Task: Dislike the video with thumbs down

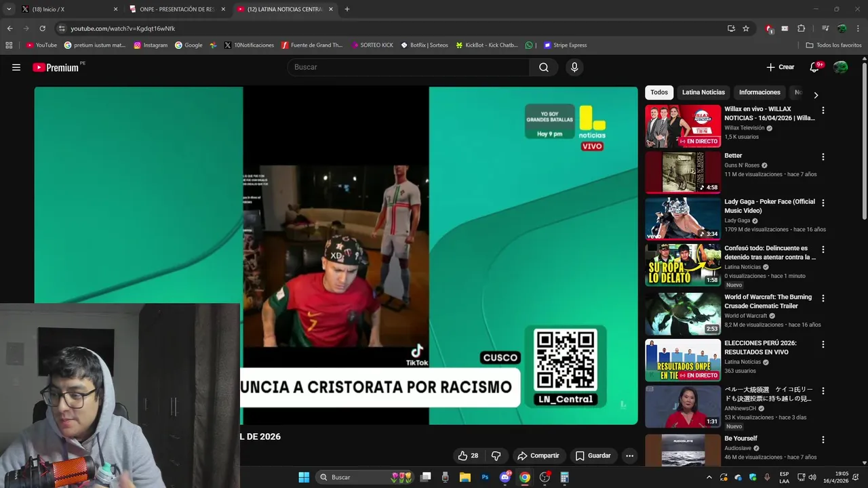Action: pos(496,455)
